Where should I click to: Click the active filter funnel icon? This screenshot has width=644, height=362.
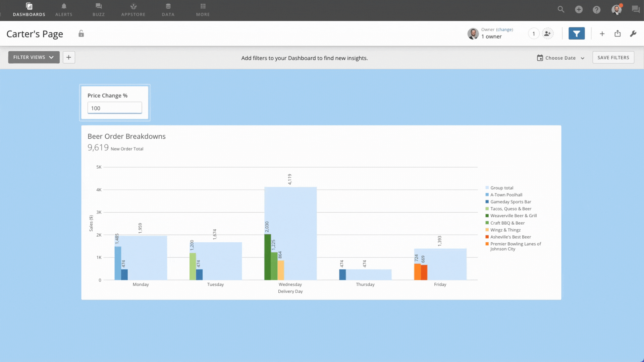point(576,33)
